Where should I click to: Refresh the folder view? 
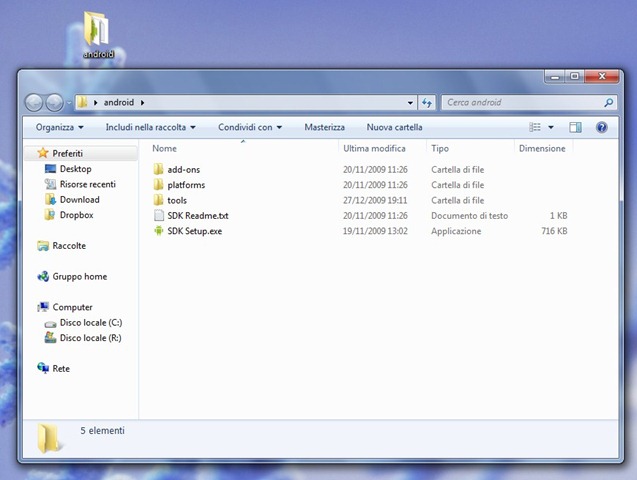tap(427, 103)
